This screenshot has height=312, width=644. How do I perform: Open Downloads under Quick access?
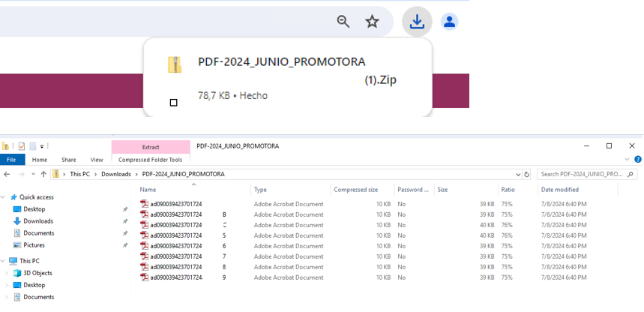(x=38, y=221)
